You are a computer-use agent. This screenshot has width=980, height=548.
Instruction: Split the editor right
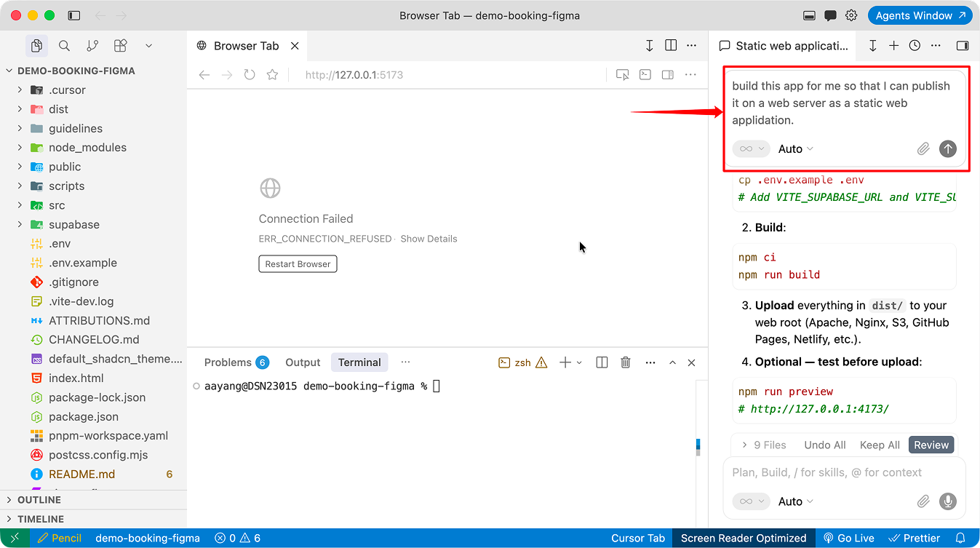671,46
